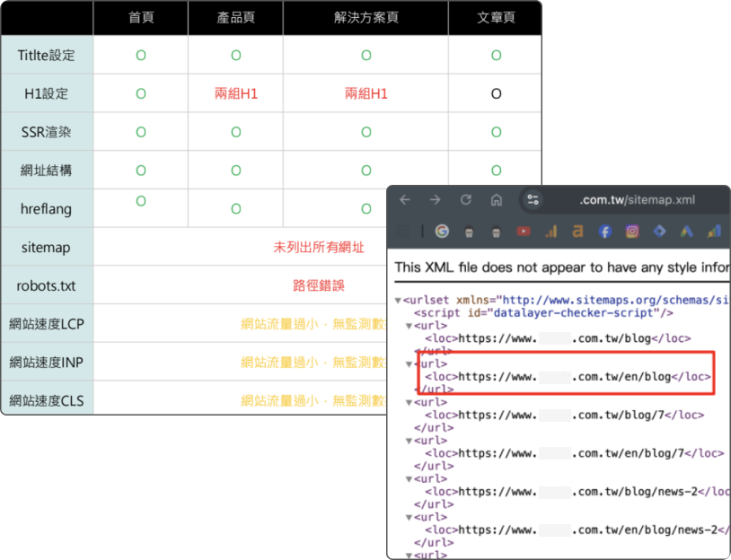Click the green O for SSR渲染 產品頁
This screenshot has height=560, width=731.
[x=236, y=132]
